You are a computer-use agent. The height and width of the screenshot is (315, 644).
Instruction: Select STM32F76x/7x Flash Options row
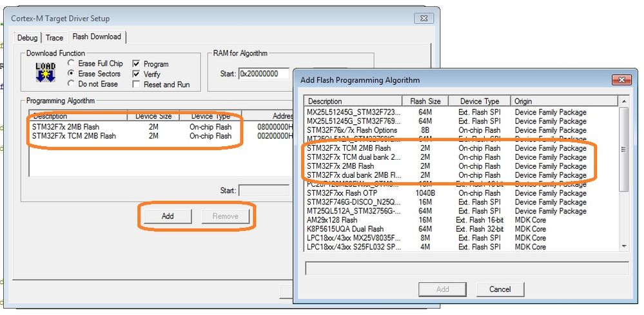pyautogui.click(x=461, y=130)
